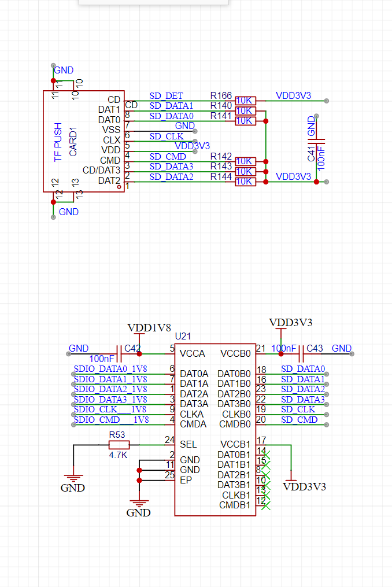Click the SEL pin name inside U21
This screenshot has width=392, height=587.
coord(188,444)
